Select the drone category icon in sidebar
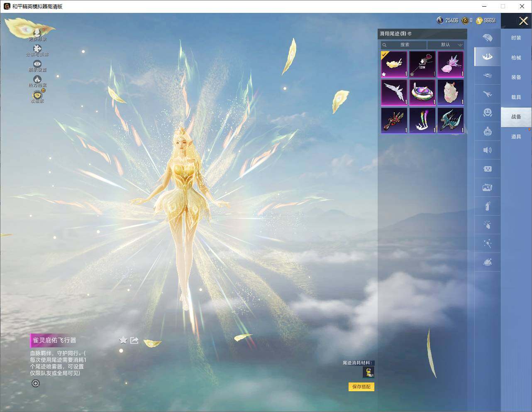 point(488,76)
